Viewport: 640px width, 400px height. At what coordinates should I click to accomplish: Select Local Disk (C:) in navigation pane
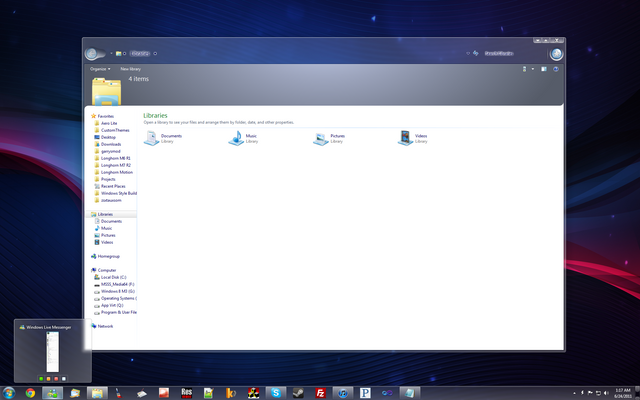[112, 277]
